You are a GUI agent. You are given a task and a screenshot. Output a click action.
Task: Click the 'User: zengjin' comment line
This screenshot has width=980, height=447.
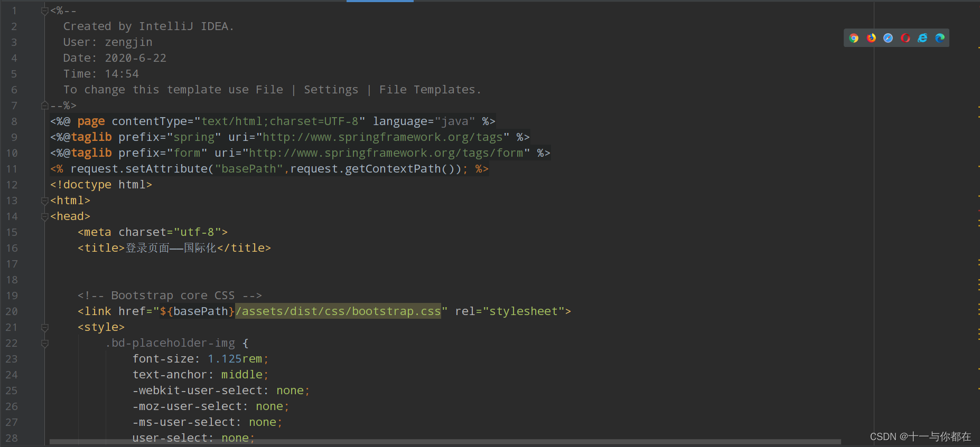[108, 42]
